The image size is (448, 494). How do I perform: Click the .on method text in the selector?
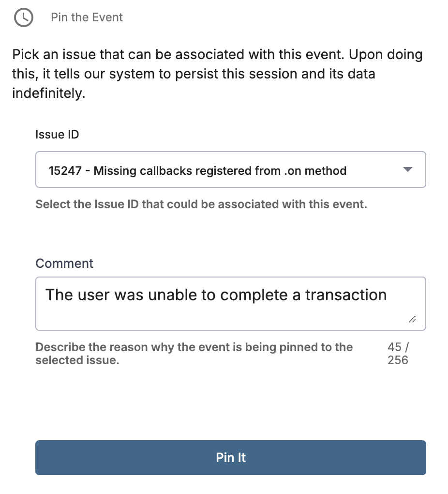coord(315,171)
